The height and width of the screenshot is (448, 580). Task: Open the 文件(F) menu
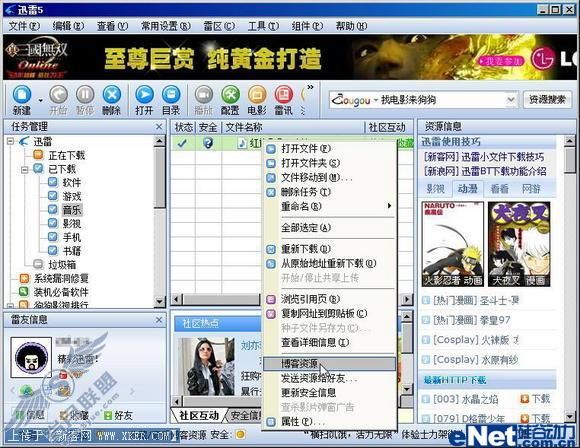click(x=24, y=26)
